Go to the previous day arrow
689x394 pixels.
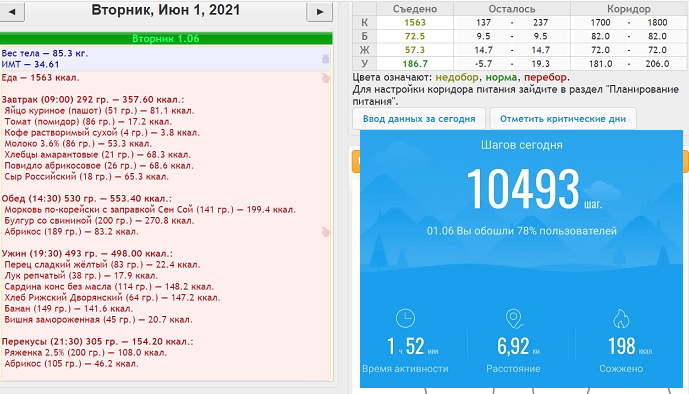(x=12, y=11)
